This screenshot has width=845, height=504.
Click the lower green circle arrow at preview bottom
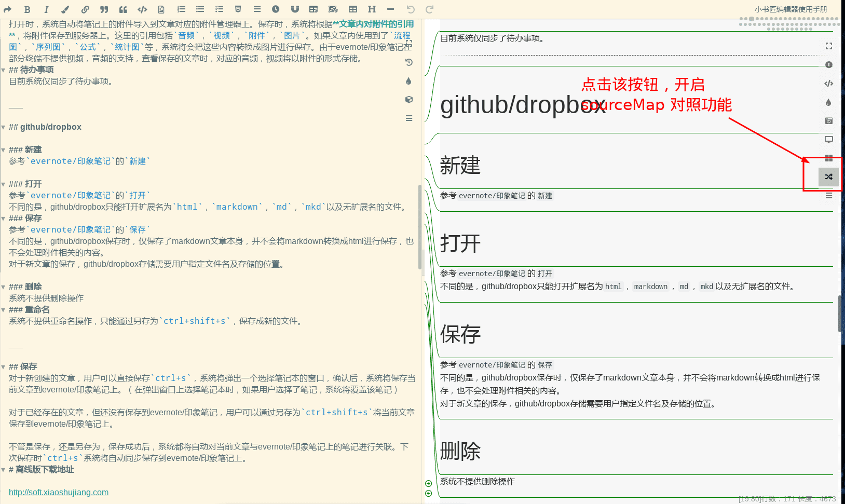(428, 493)
